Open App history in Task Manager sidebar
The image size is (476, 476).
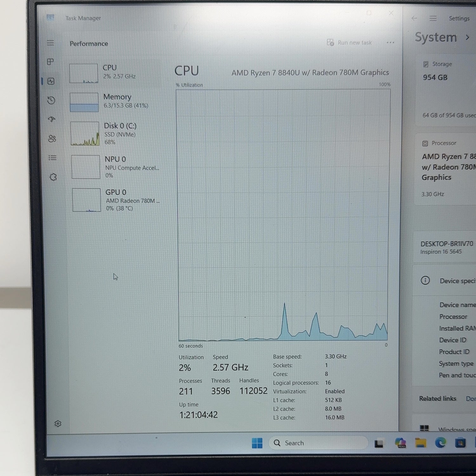[51, 101]
